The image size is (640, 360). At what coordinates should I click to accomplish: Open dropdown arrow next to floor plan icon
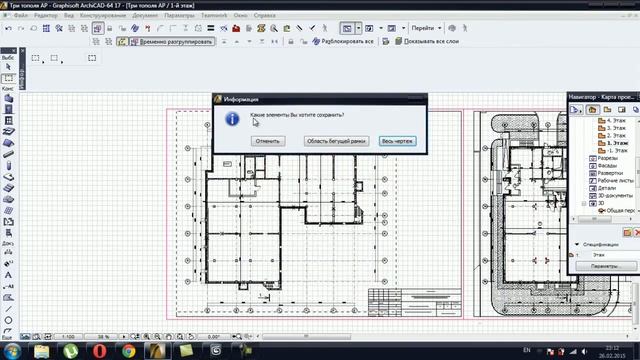(358, 29)
